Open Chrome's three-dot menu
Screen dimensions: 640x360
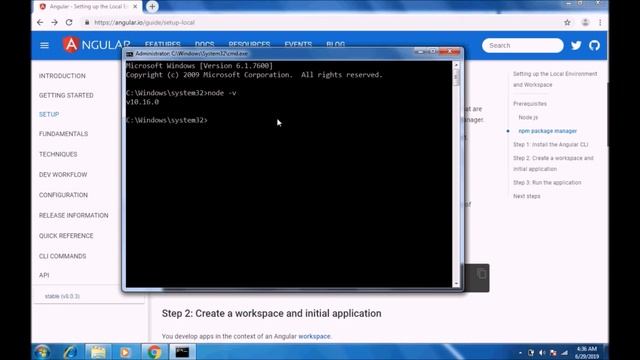pyautogui.click(x=600, y=22)
